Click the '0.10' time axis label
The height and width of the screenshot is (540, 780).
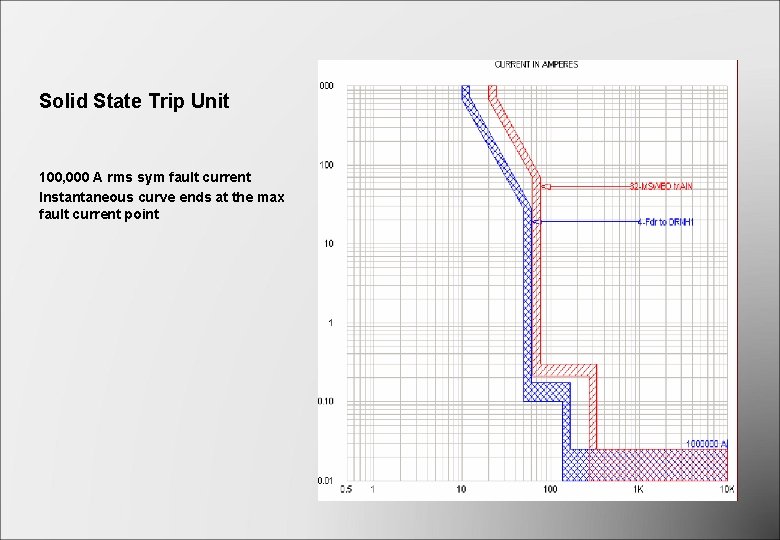(x=325, y=401)
